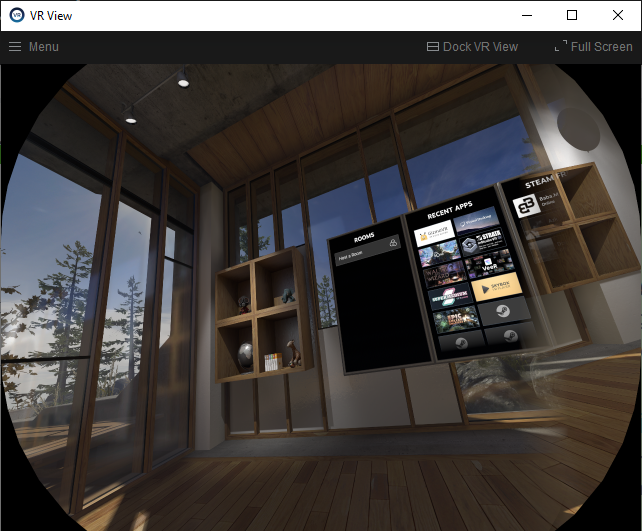
Task: Click the Steam placeholder tile below Skybox
Action: pyautogui.click(x=504, y=311)
